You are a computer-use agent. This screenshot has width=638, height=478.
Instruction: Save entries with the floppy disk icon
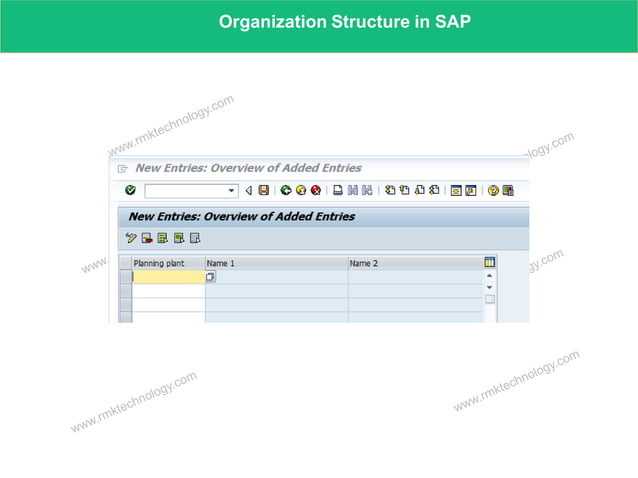point(264,190)
